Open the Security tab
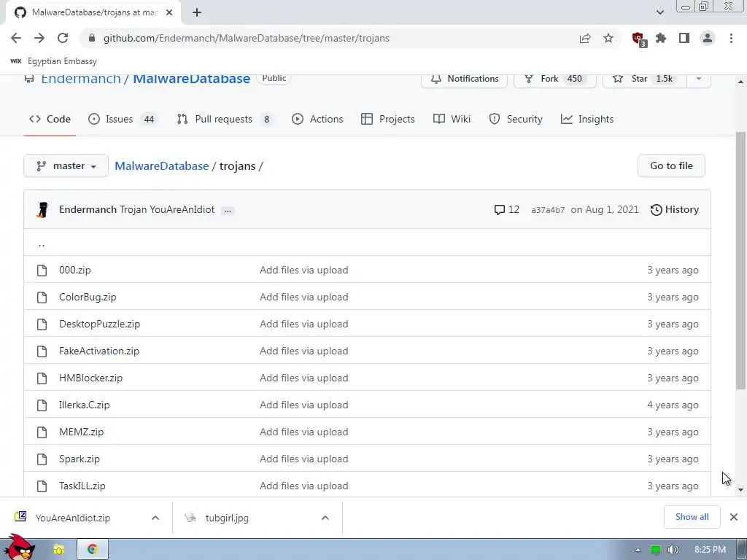 click(516, 119)
